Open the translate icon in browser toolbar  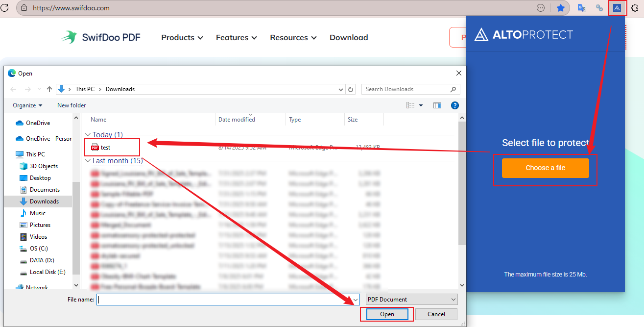pos(581,8)
